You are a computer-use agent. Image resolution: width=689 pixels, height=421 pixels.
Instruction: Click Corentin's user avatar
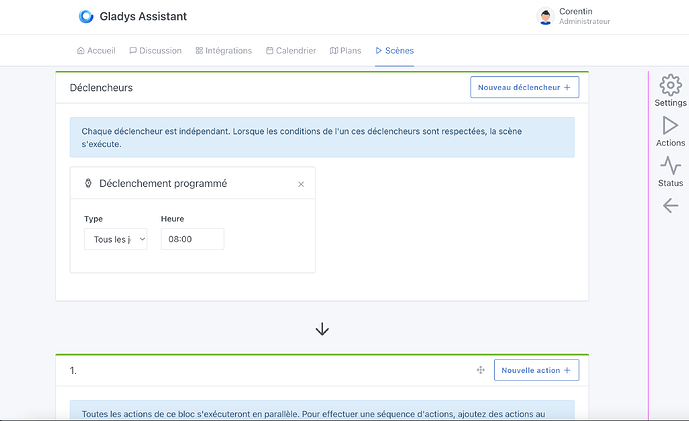coord(545,16)
